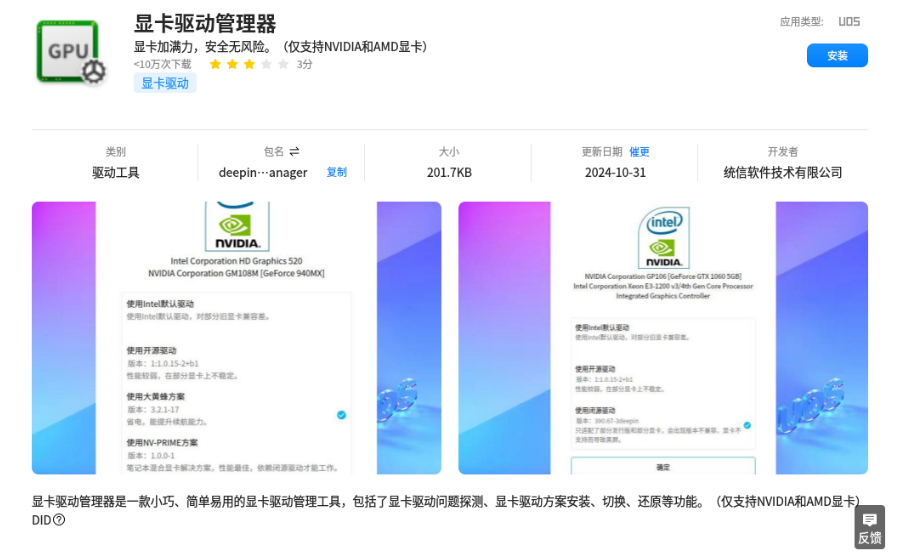
Task: Install the 显卡驱动管理器 app
Action: 837,56
